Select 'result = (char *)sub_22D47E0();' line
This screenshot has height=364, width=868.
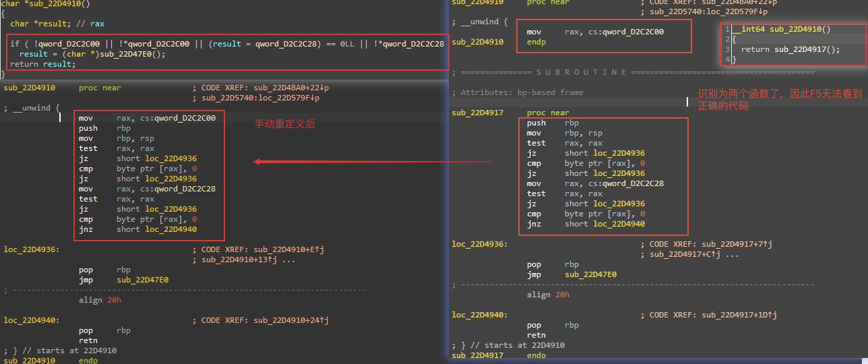(x=92, y=54)
